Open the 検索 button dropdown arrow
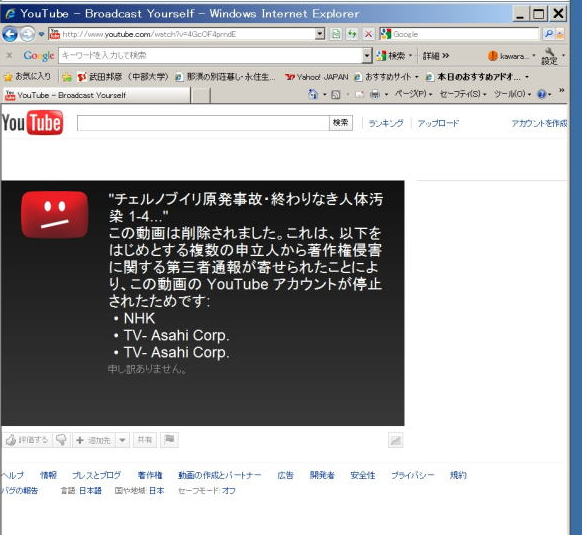 point(410,56)
